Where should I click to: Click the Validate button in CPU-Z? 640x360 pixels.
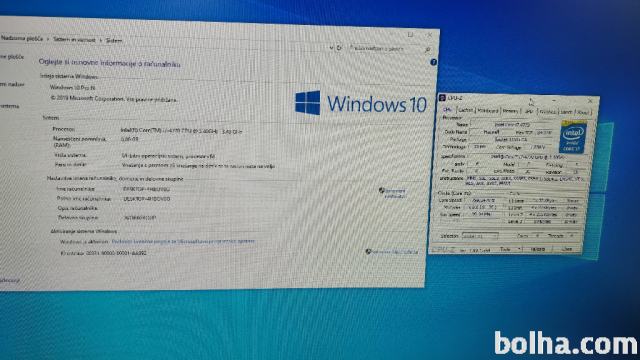tap(538, 249)
